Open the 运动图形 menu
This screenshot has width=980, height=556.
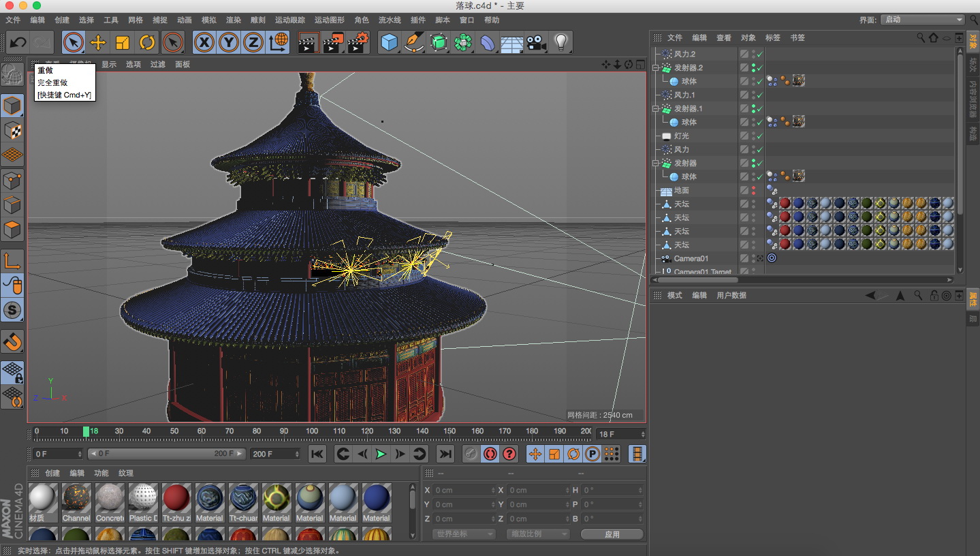tap(330, 20)
